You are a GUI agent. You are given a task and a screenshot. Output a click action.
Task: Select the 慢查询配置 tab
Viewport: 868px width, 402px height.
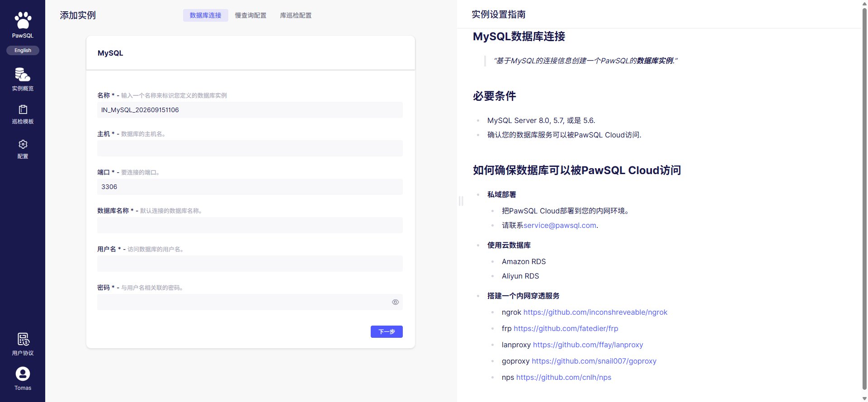pos(250,15)
